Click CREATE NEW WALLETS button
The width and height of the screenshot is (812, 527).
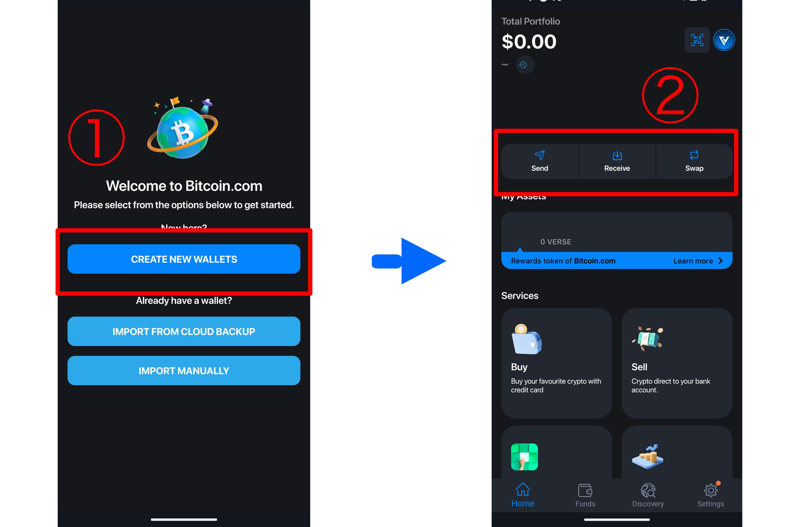click(x=183, y=259)
